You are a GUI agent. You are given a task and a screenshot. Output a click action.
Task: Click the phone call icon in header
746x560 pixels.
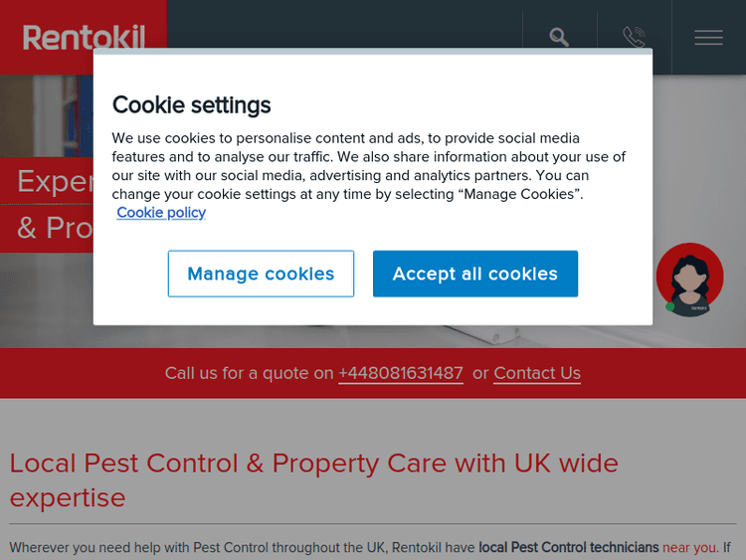point(634,38)
